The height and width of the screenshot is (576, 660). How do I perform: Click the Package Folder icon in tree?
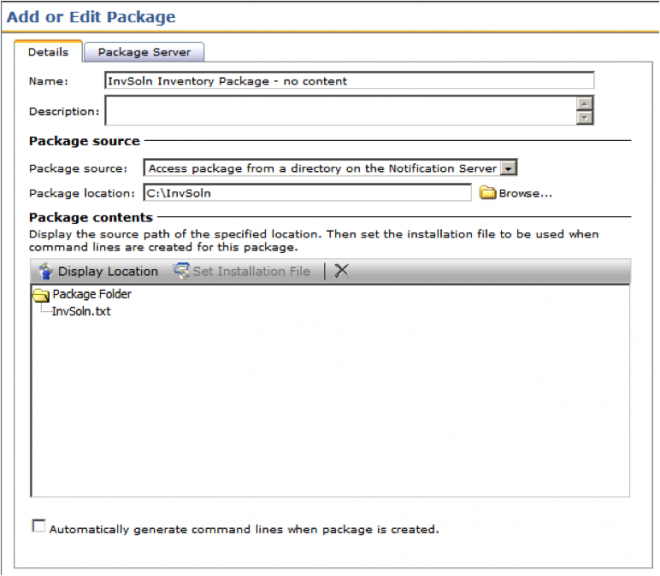pos(41,295)
